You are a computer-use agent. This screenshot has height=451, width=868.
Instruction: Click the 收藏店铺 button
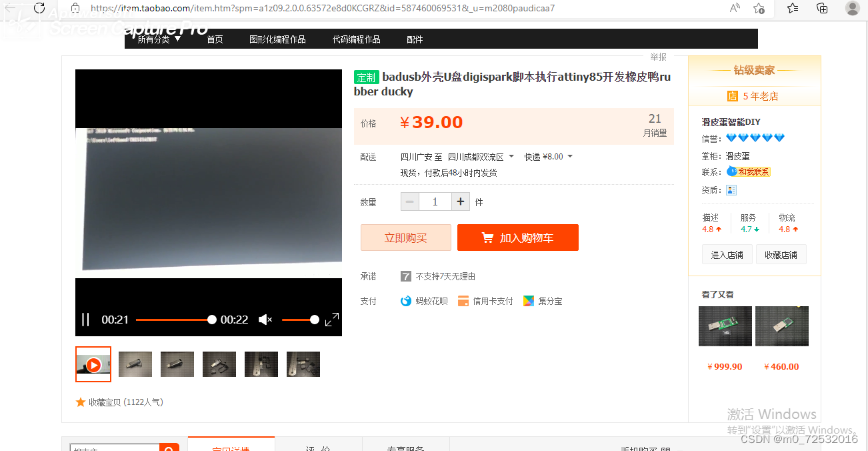point(781,255)
